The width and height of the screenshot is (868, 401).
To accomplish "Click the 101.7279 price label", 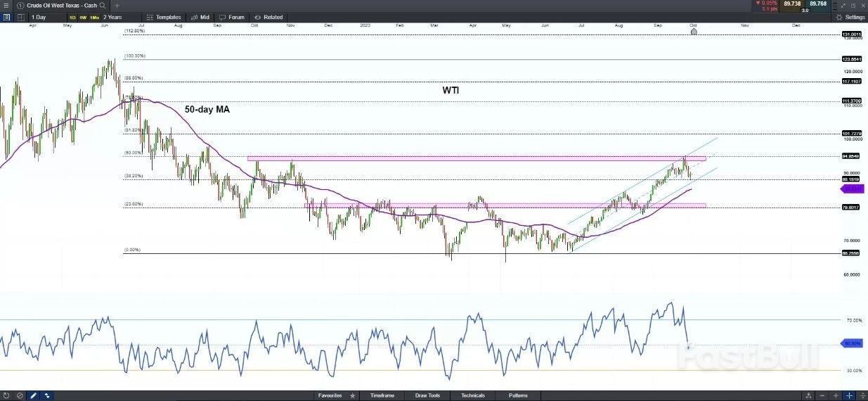I will click(852, 134).
